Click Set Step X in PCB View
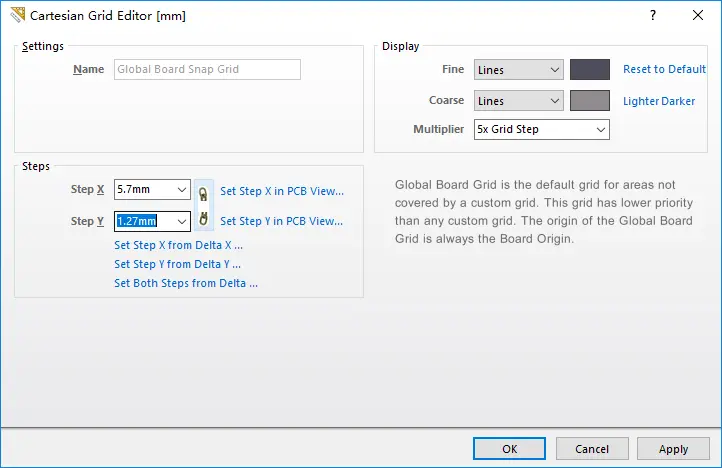Image resolution: width=722 pixels, height=468 pixels. click(x=281, y=191)
